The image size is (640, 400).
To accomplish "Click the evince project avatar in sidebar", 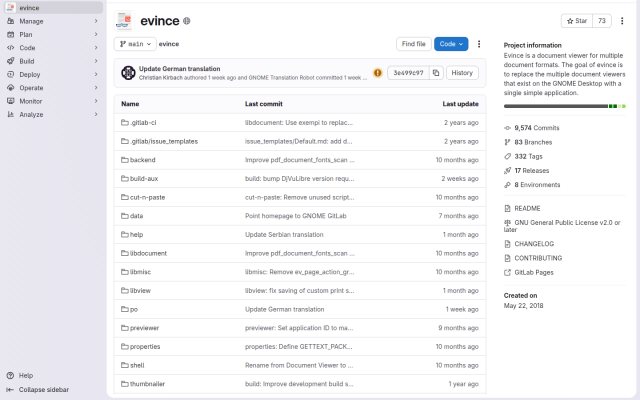I will coord(11,7).
